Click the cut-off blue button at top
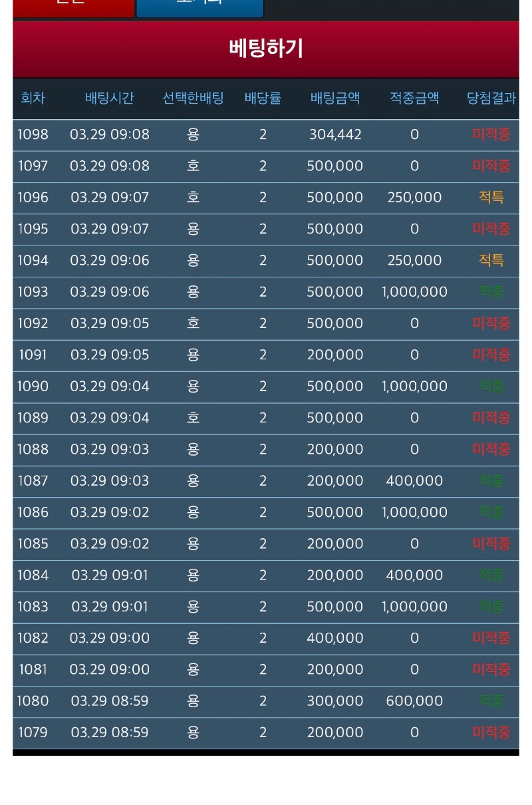The image size is (532, 805). [199, 7]
